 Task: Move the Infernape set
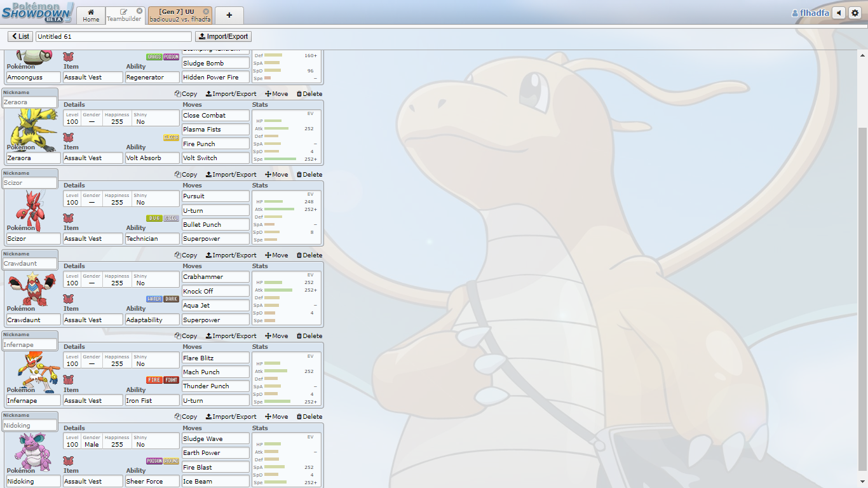(276, 336)
